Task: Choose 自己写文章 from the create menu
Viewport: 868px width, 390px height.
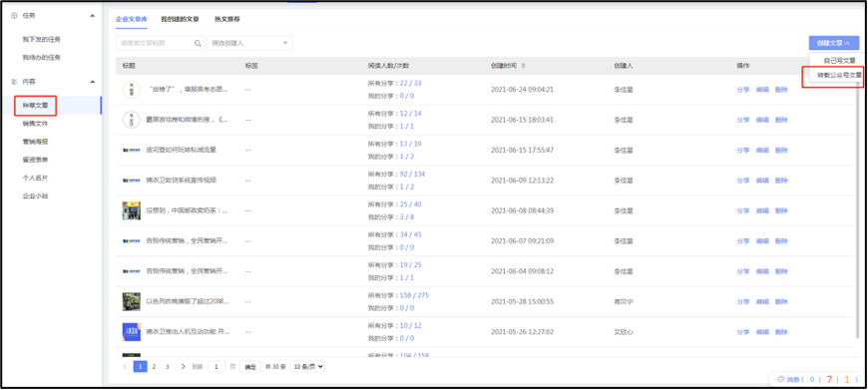Action: point(839,60)
